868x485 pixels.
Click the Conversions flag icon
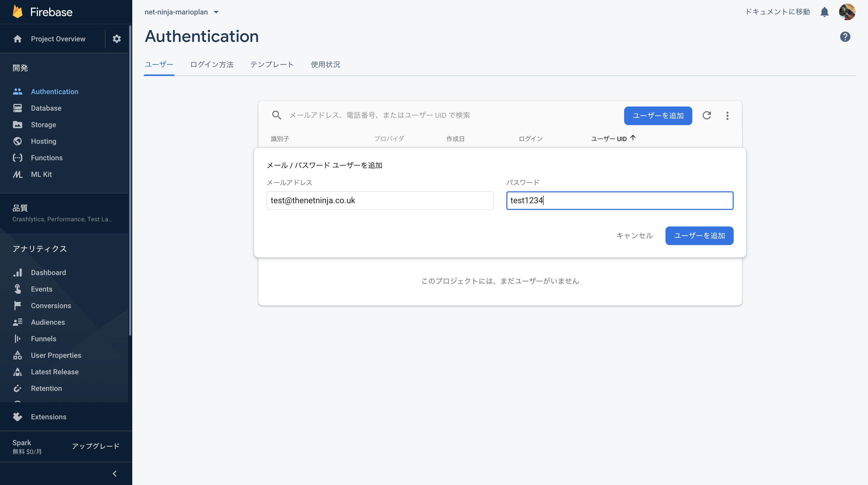point(18,305)
